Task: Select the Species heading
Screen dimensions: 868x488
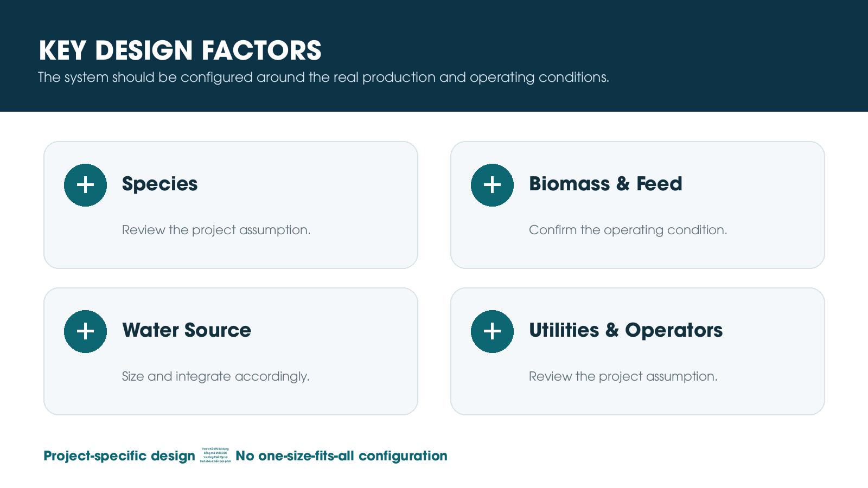Action: (x=159, y=184)
